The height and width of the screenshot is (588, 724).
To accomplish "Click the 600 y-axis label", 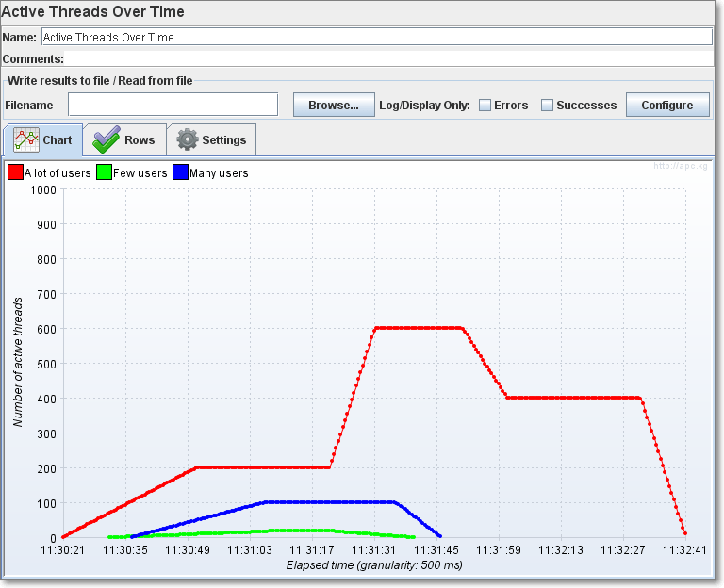I will coord(46,330).
